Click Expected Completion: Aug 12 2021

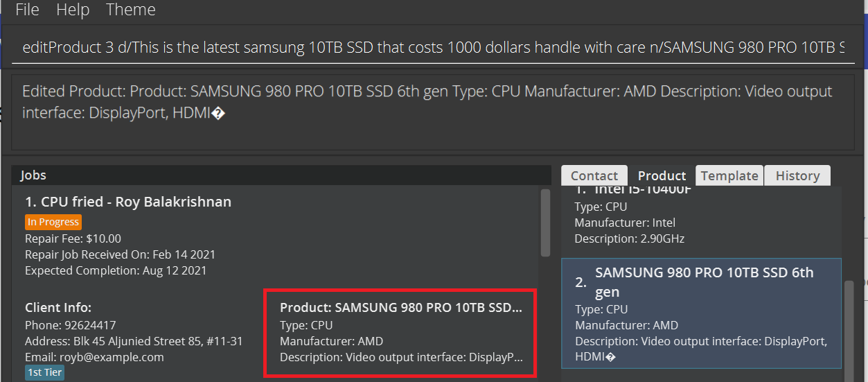point(116,270)
